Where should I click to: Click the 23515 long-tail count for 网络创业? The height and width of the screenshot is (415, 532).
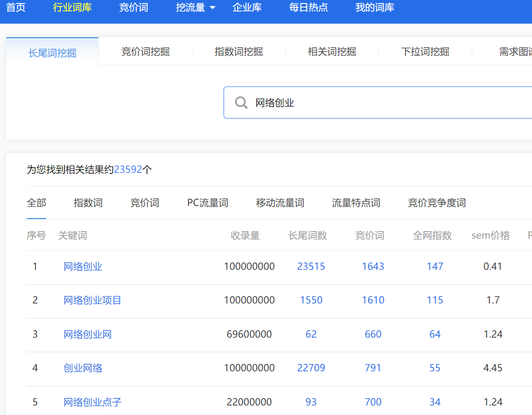pyautogui.click(x=311, y=266)
